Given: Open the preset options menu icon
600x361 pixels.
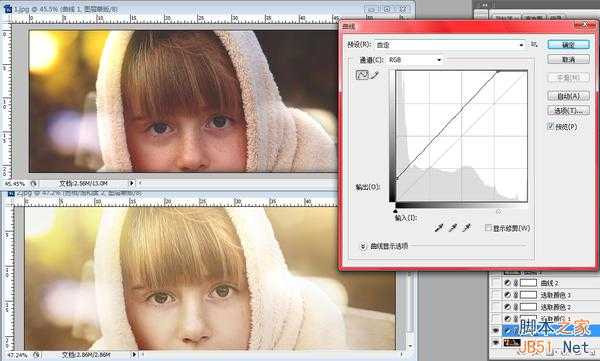Looking at the screenshot, I should pyautogui.click(x=534, y=45).
